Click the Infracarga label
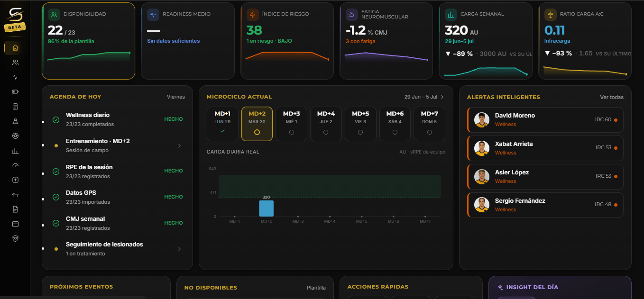Viewport: 644px width, 299px height. click(x=557, y=41)
